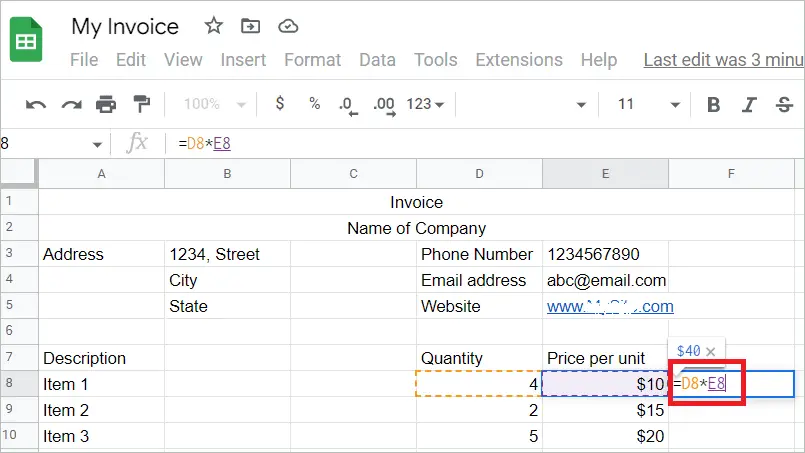Click the Print icon
The width and height of the screenshot is (805, 453).
pyautogui.click(x=106, y=104)
